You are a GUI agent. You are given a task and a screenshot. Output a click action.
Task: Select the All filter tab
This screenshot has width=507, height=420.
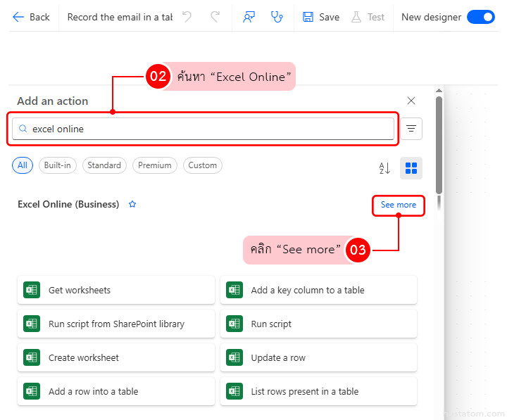coord(23,165)
